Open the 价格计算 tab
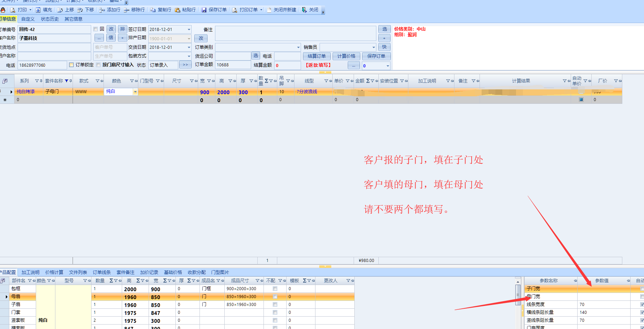This screenshot has width=644, height=329. pyautogui.click(x=54, y=272)
